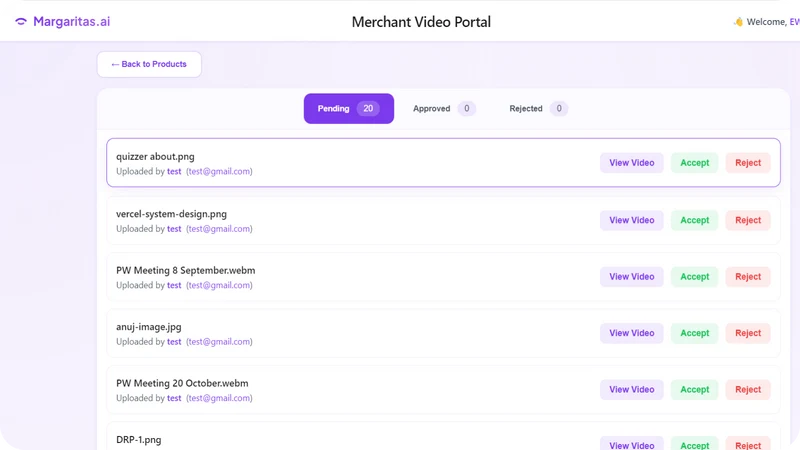View video for quizzer about.png

pyautogui.click(x=632, y=163)
